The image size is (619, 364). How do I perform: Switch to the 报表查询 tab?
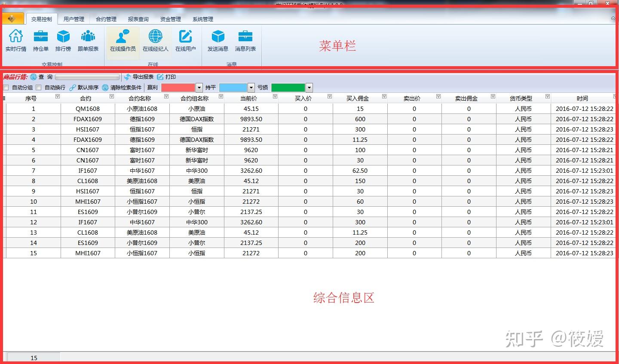click(x=138, y=19)
